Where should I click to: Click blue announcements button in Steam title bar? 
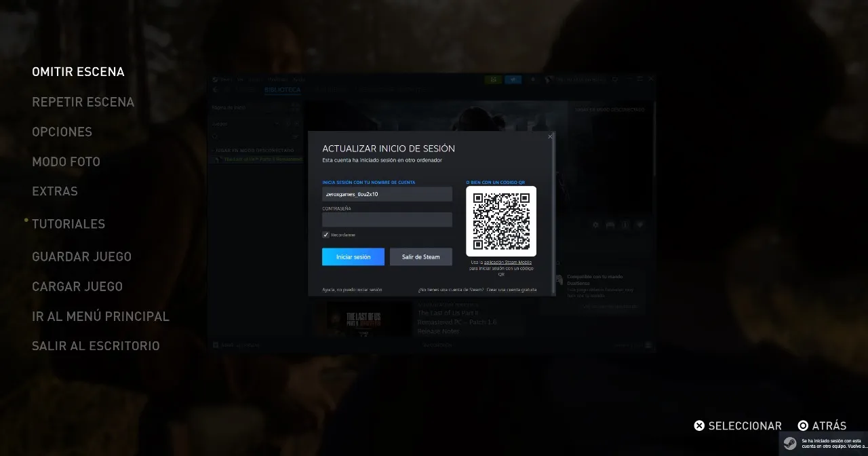point(513,79)
